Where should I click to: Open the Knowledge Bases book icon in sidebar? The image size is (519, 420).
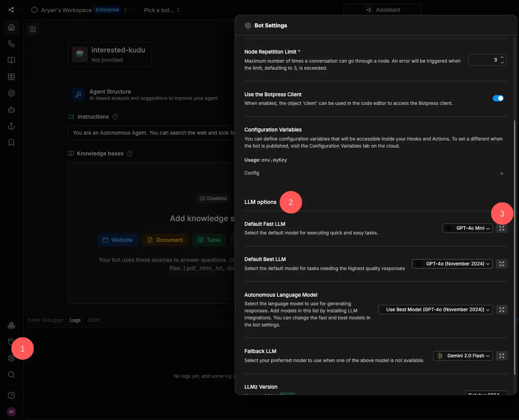click(11, 60)
